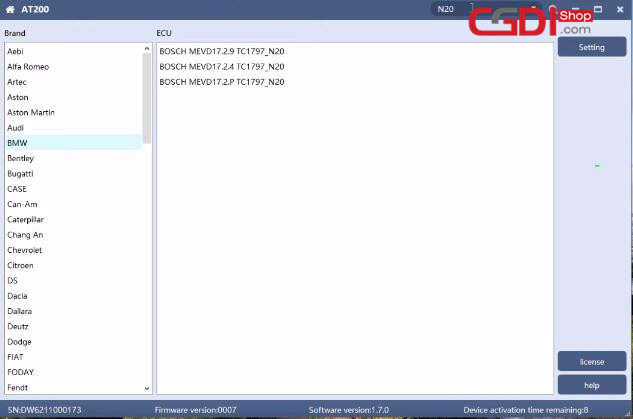The height and width of the screenshot is (419, 633).
Task: Click the home icon beside AT200
Action: [x=10, y=9]
